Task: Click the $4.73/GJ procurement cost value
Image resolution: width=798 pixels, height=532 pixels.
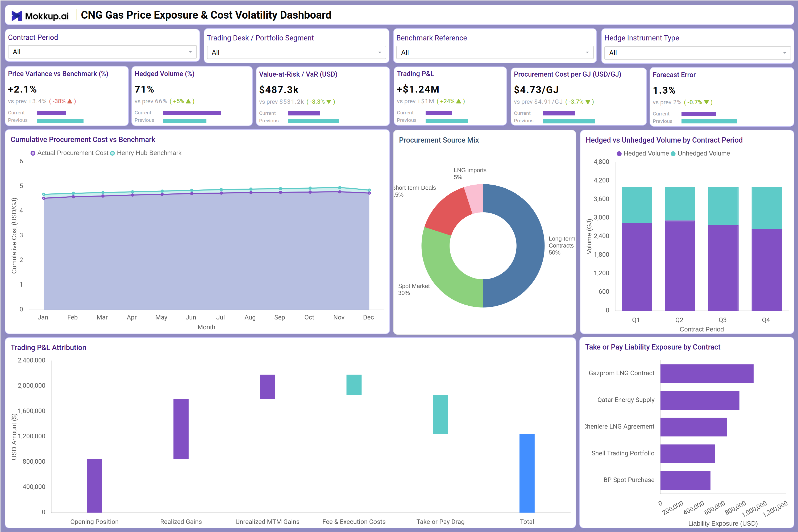Action: coord(537,90)
